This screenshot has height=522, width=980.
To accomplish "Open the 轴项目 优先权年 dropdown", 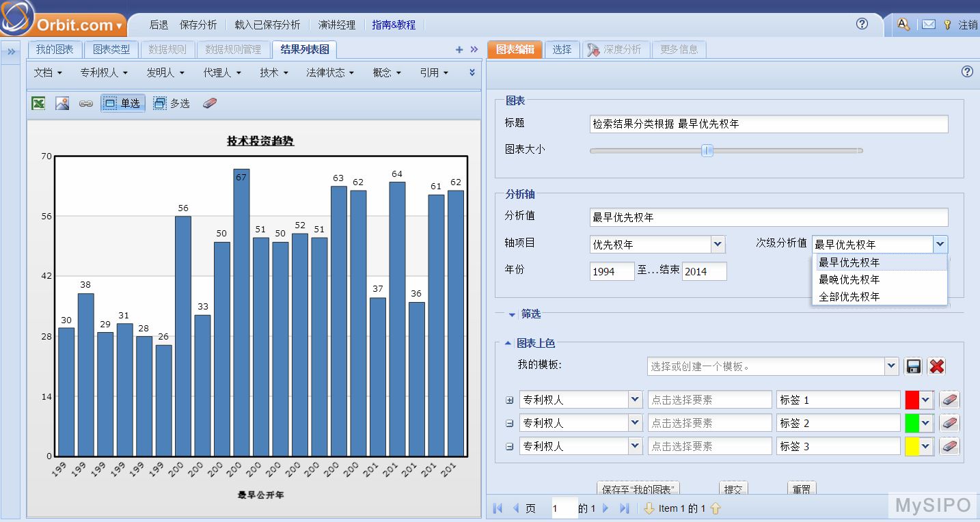I will point(718,244).
